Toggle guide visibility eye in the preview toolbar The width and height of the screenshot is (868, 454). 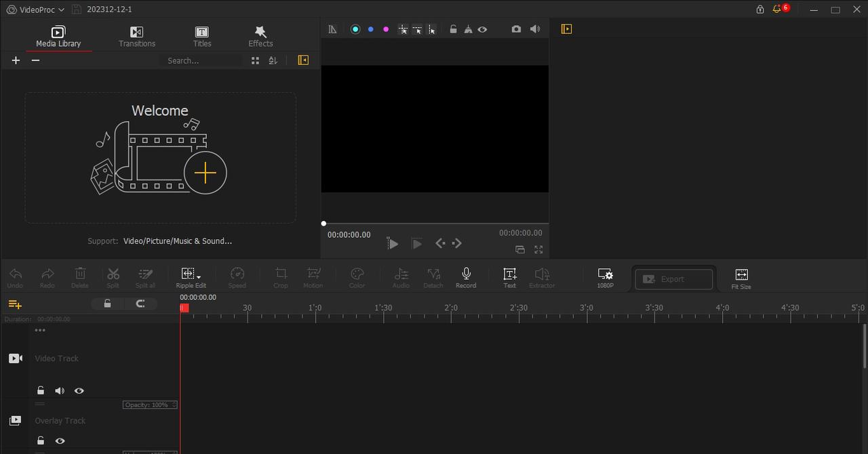(x=482, y=29)
